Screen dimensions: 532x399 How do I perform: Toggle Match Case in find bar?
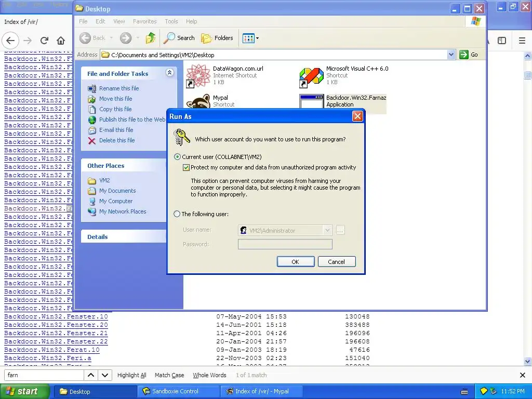click(169, 375)
